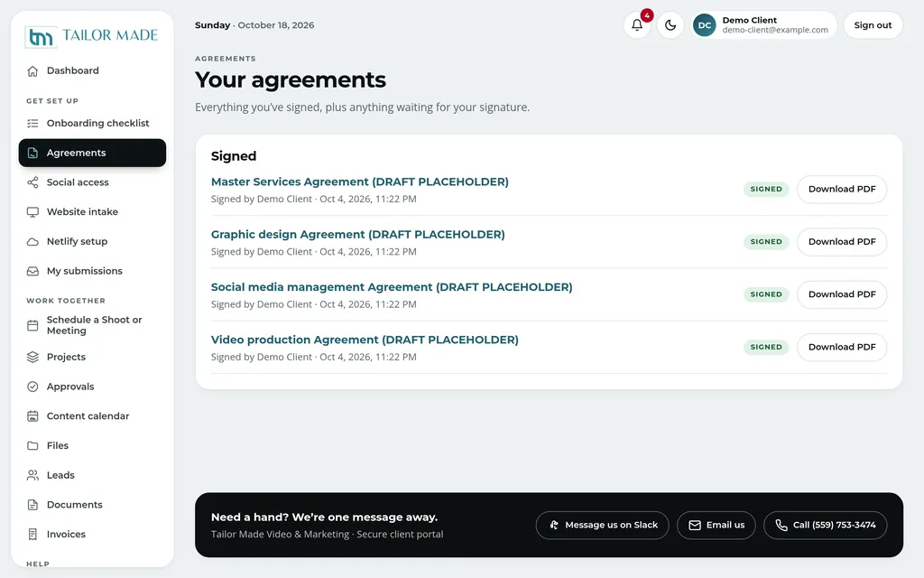Click the Leads people icon
924x578 pixels.
click(x=33, y=475)
